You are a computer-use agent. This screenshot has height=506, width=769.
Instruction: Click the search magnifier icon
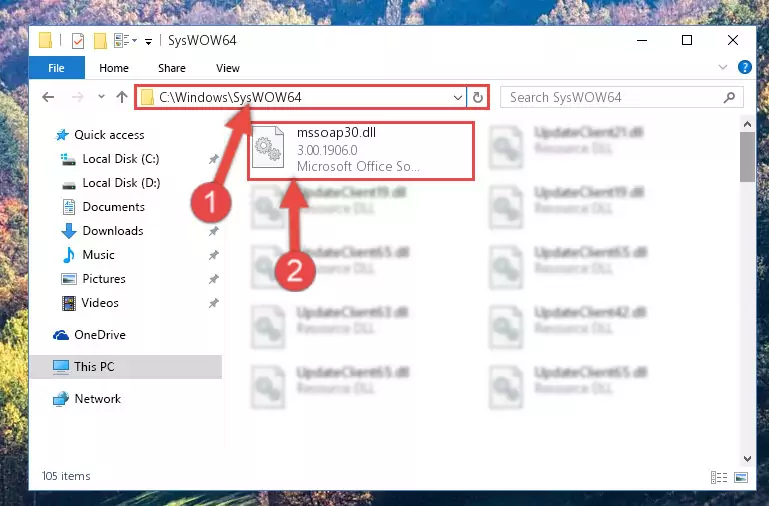(729, 98)
